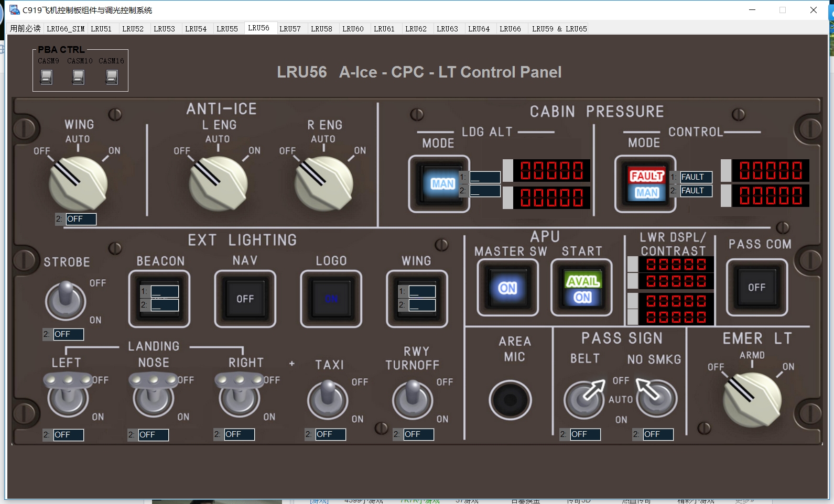Switch to the LRU64 tab
Image resolution: width=834 pixels, height=504 pixels.
pyautogui.click(x=479, y=29)
